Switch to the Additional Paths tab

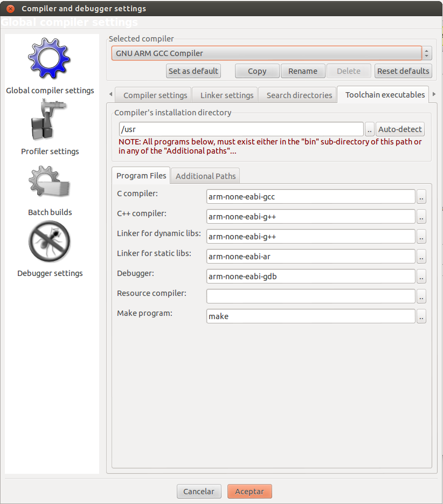(205, 176)
